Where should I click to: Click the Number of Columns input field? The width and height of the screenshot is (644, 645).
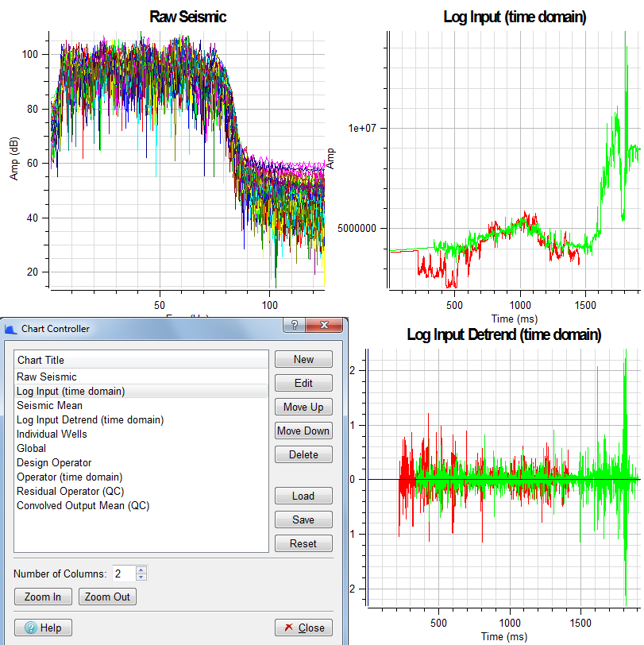tap(123, 574)
